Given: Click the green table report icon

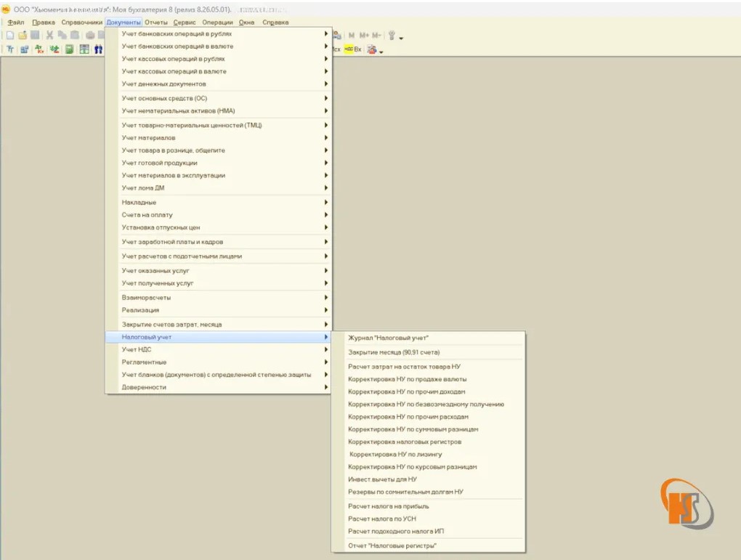Looking at the screenshot, I should 84,49.
